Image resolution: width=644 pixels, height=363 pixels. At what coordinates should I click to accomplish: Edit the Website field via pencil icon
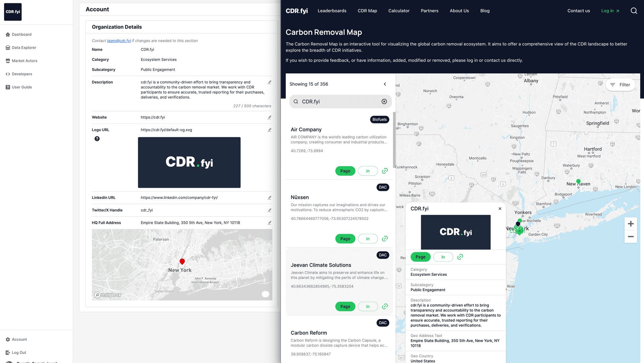point(269,117)
